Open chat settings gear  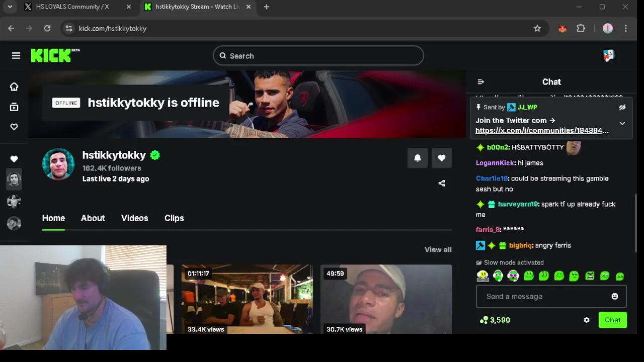587,320
